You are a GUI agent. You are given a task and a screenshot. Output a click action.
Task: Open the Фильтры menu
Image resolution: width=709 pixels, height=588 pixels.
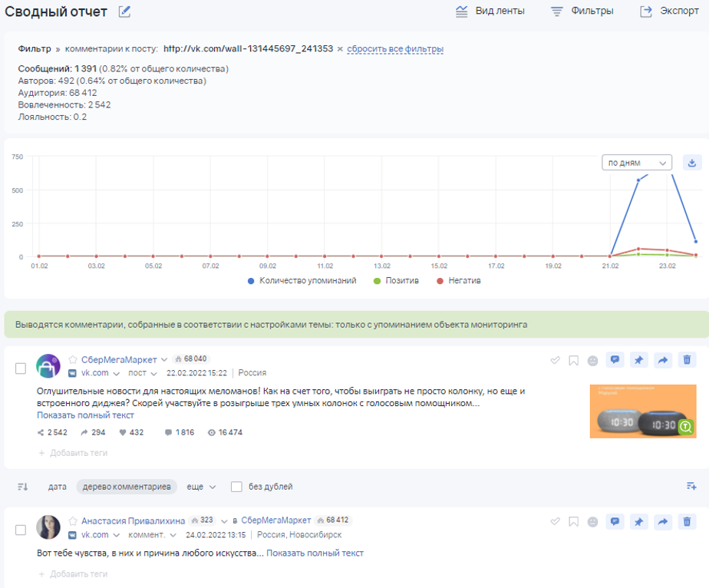[582, 12]
